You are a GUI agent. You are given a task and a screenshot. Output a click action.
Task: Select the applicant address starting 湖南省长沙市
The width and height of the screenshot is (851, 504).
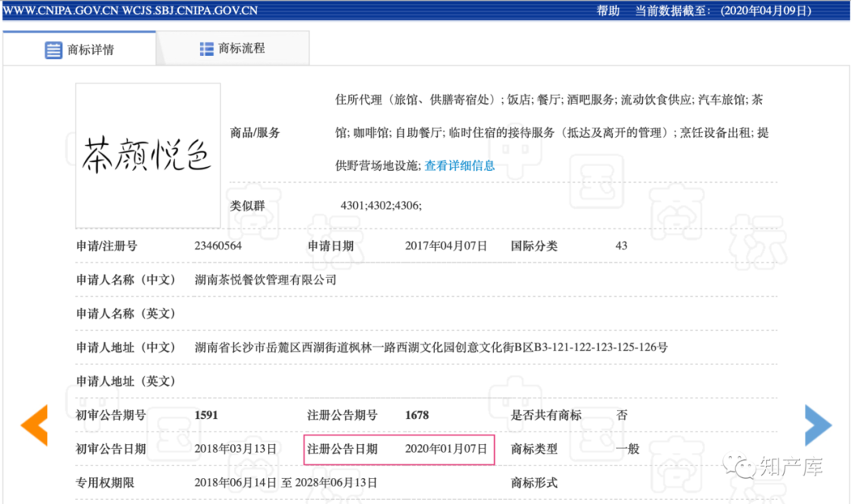tap(431, 347)
